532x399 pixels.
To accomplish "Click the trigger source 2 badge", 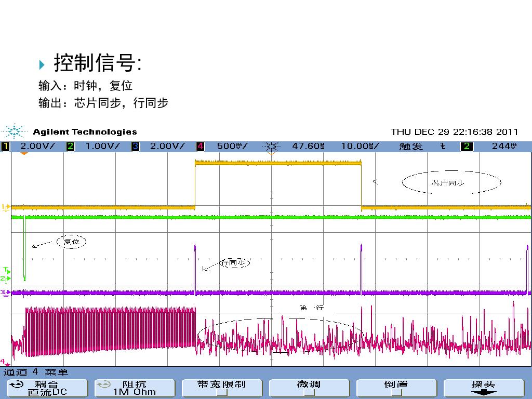I will click(467, 147).
